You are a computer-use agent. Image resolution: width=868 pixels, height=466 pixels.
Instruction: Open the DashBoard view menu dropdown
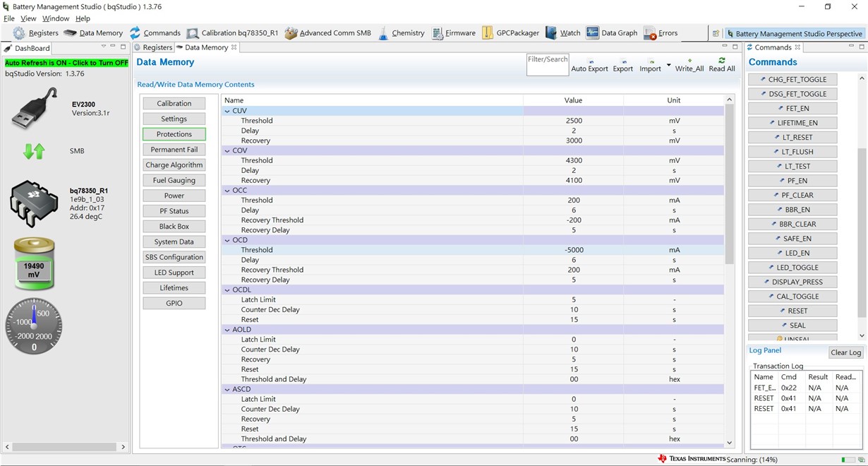pos(103,47)
